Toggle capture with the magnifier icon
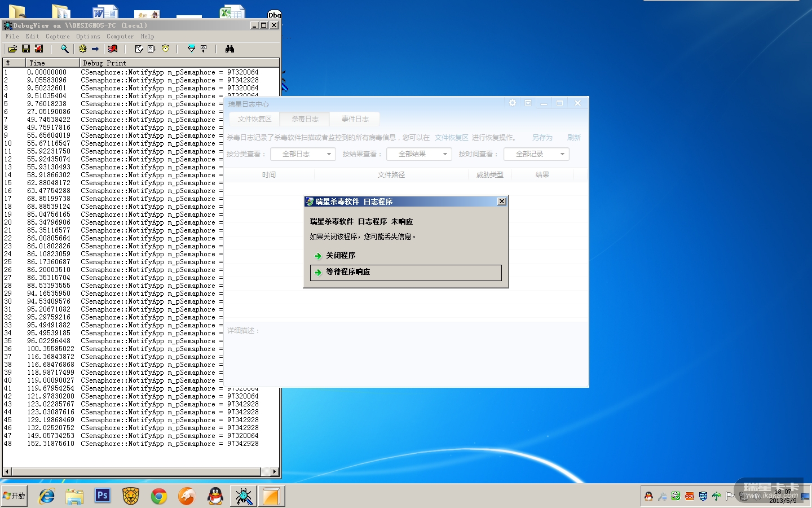Viewport: 812px width, 508px height. [65, 49]
